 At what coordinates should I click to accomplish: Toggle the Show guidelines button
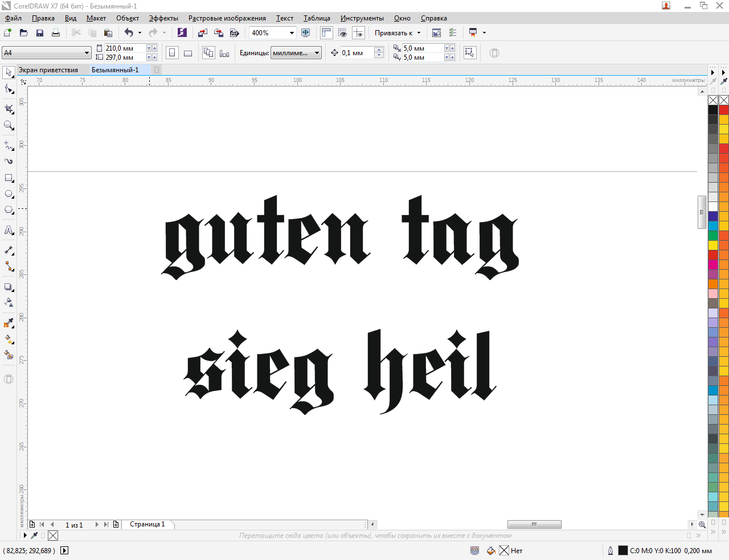(358, 33)
